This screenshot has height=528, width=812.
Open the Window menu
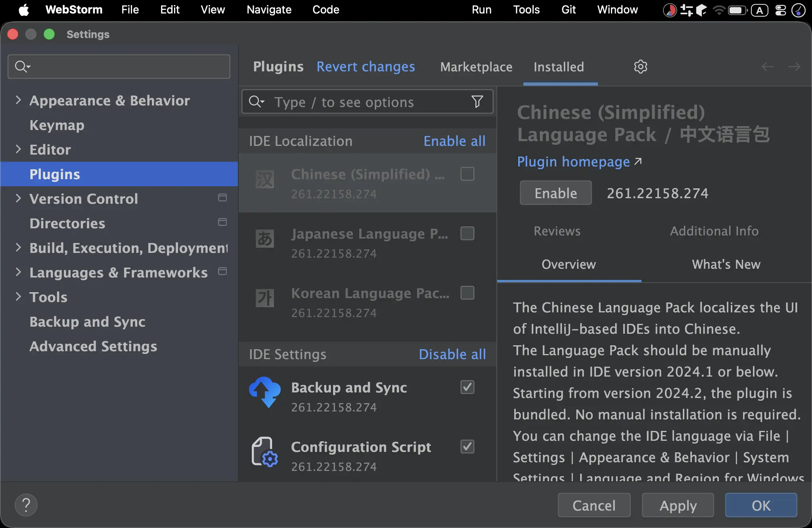(618, 10)
